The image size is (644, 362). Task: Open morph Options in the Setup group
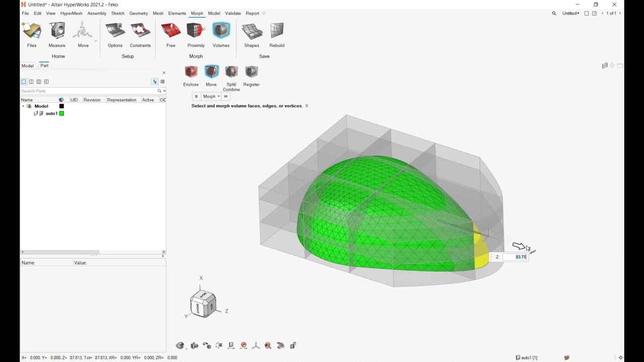(115, 35)
